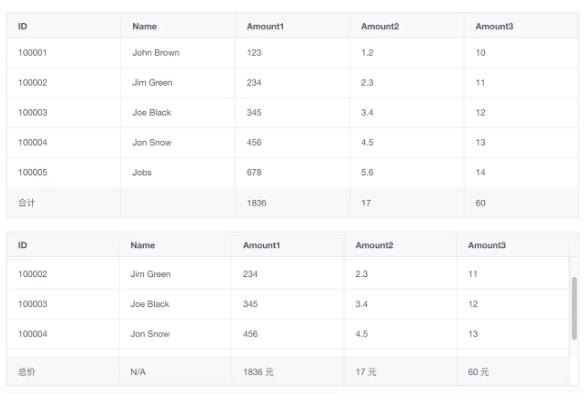This screenshot has width=587, height=404.
Task: Click the 1836 total in first table
Action: click(256, 203)
